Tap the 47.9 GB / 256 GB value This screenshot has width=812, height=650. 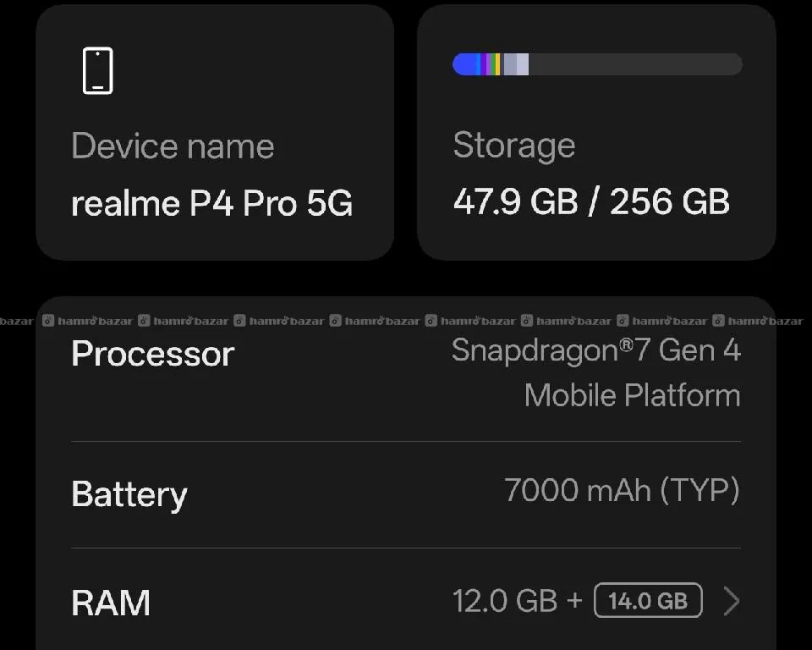(x=590, y=202)
